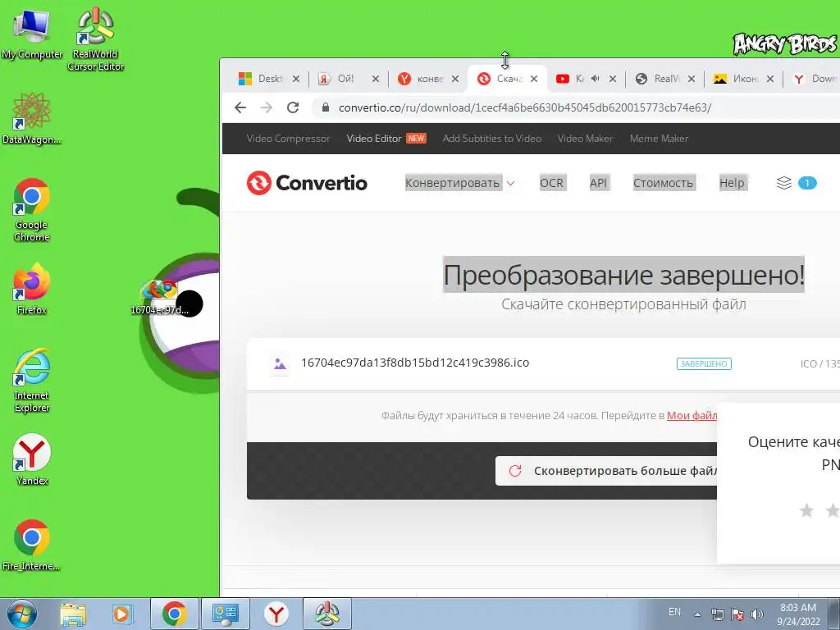Open Video Maker link
The height and width of the screenshot is (630, 840).
coord(585,138)
